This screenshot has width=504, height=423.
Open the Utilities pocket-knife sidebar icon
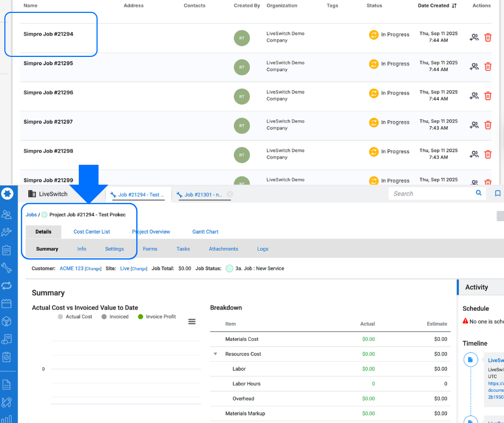(x=6, y=403)
